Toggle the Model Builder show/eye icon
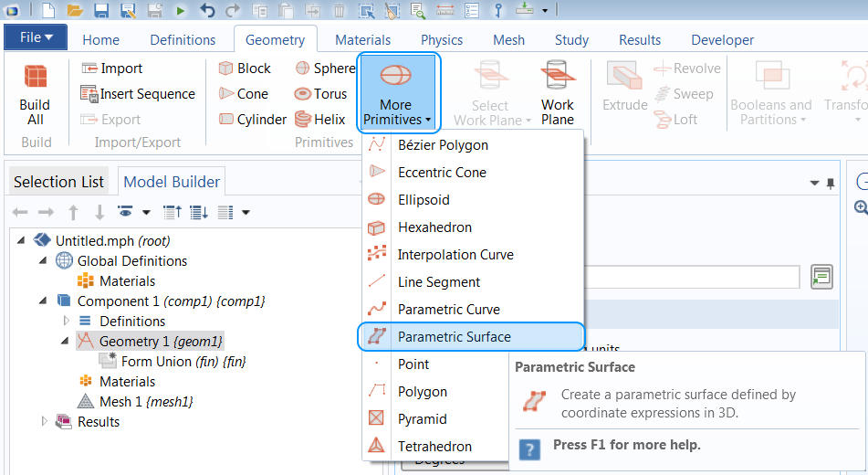Image resolution: width=868 pixels, height=475 pixels. coord(126,212)
